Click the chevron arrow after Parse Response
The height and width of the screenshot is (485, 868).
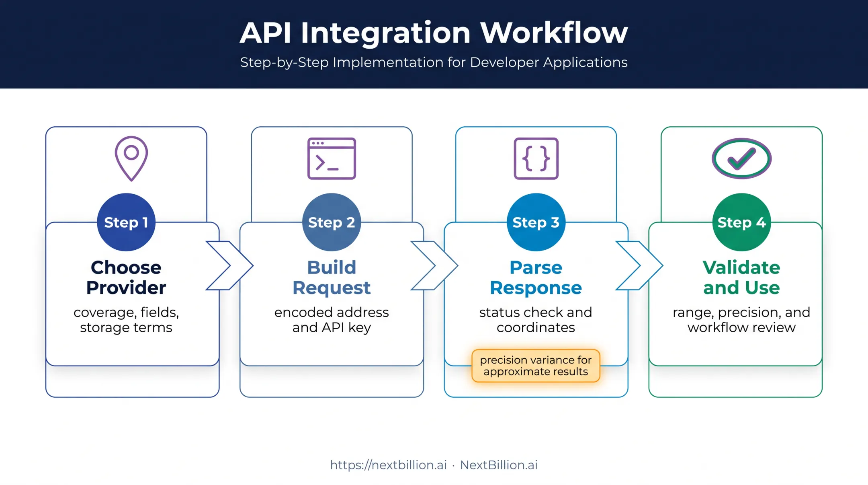[x=639, y=265]
